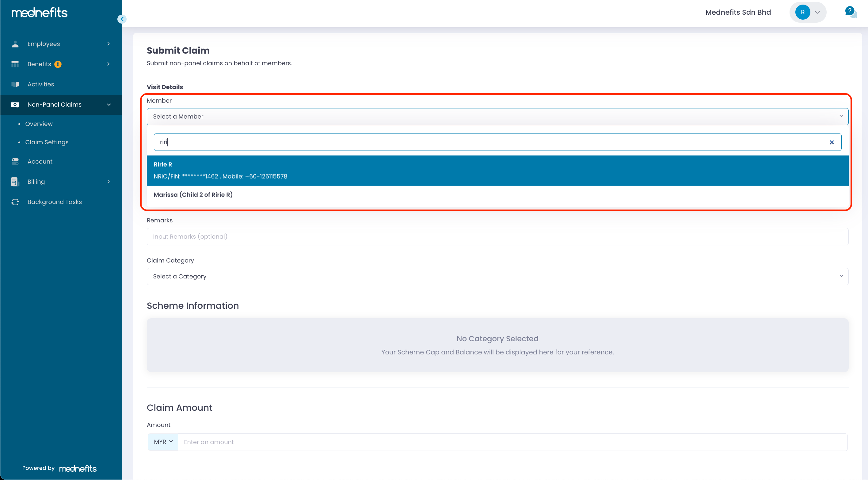Image resolution: width=868 pixels, height=480 pixels.
Task: Collapse the sidebar with arrow button
Action: (x=122, y=19)
